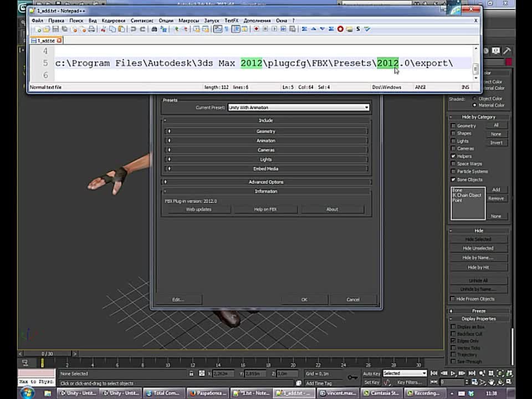Click the Replace icon in Notepad++ toolbar
The width and height of the screenshot is (532, 399).
coord(163,29)
